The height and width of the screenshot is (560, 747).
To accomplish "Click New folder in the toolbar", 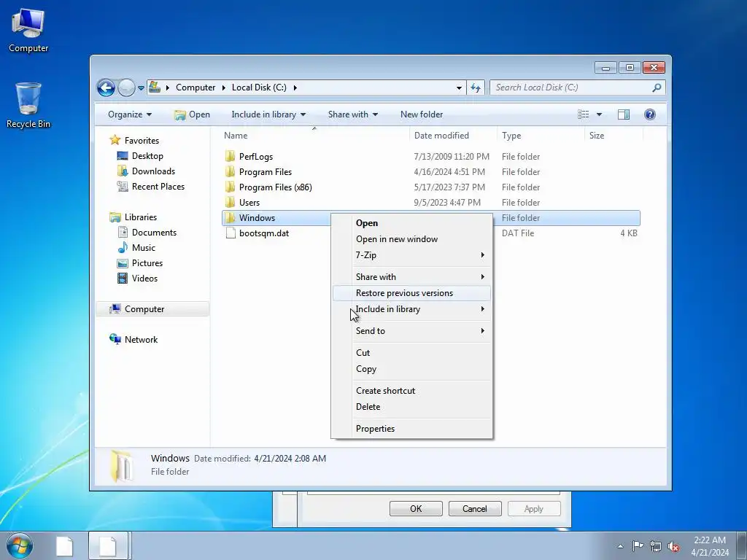I will 422,114.
